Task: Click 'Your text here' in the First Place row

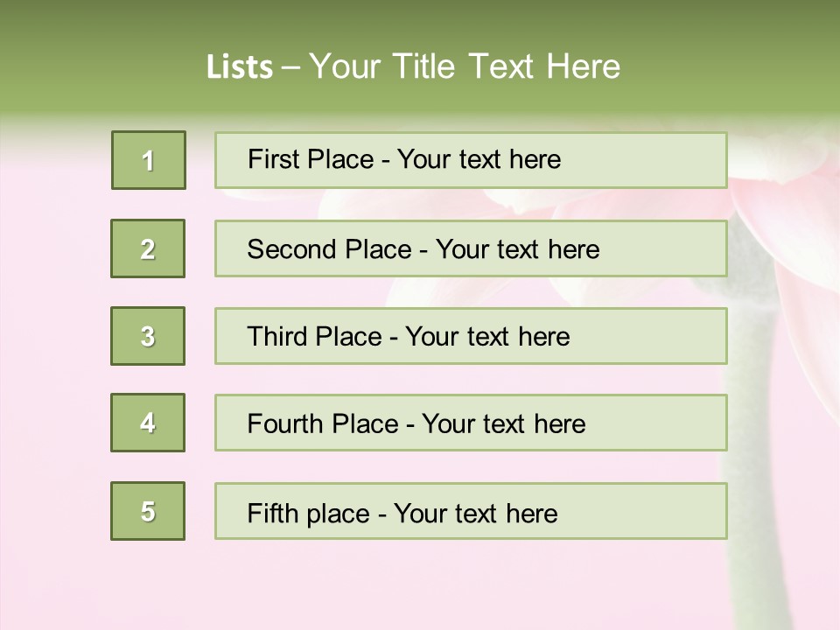Action: click(479, 159)
